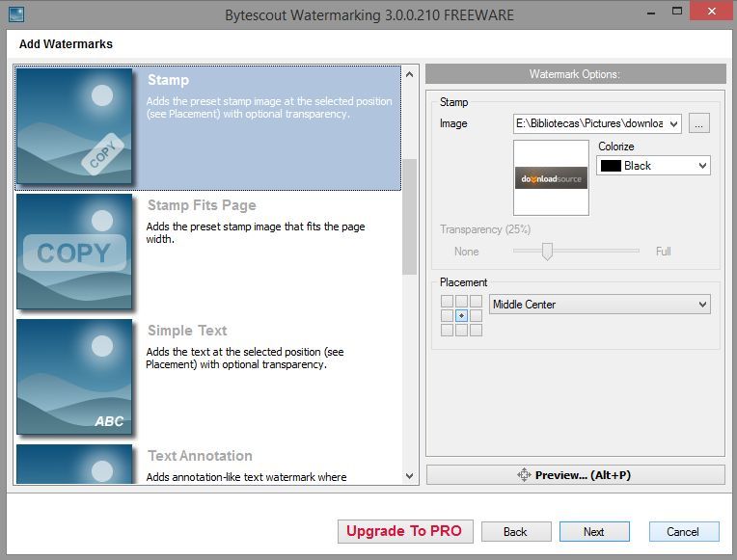The width and height of the screenshot is (737, 560).
Task: Click Upgrade To PRO button
Action: (x=405, y=531)
